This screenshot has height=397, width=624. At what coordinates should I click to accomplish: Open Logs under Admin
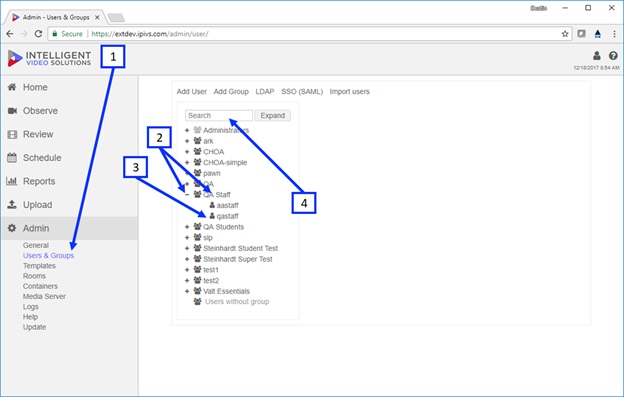[x=31, y=307]
